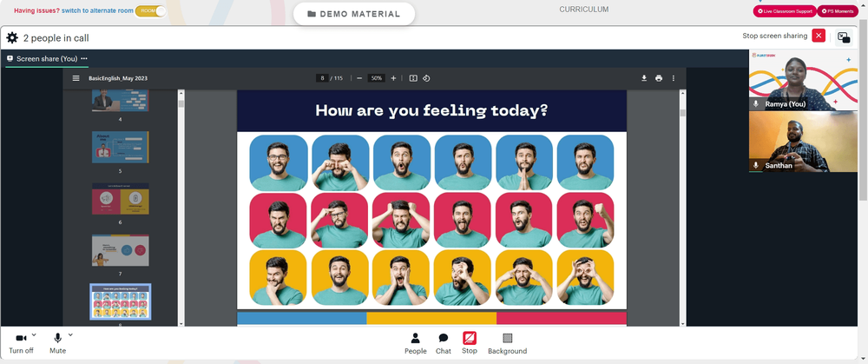
Task: Open the Chat panel
Action: click(x=444, y=343)
